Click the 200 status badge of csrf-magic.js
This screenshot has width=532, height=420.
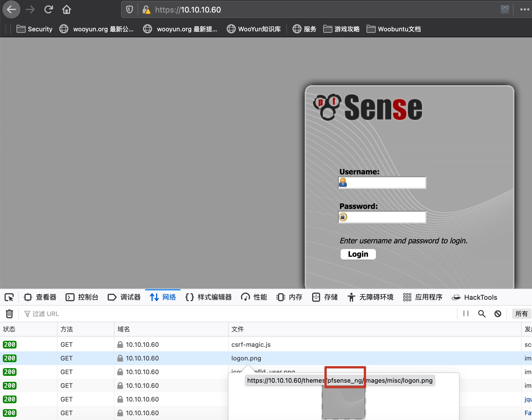pyautogui.click(x=10, y=344)
